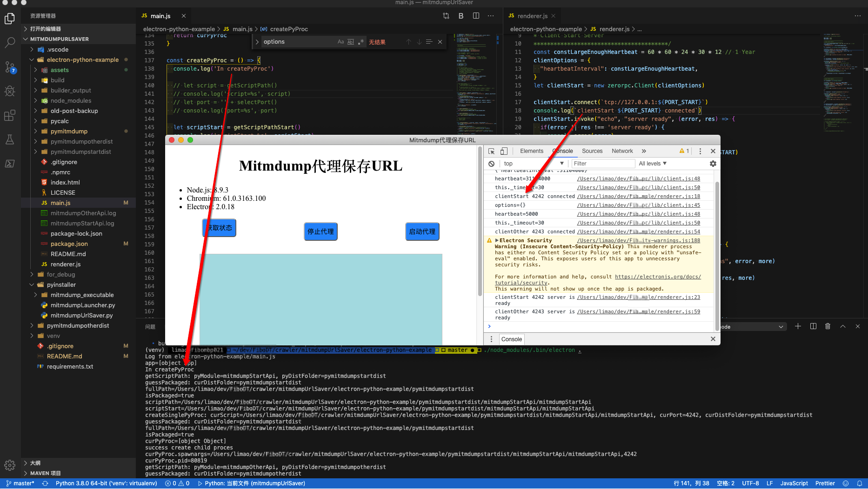Click DevTools inspect element picker icon
868x489 pixels.
(x=492, y=151)
